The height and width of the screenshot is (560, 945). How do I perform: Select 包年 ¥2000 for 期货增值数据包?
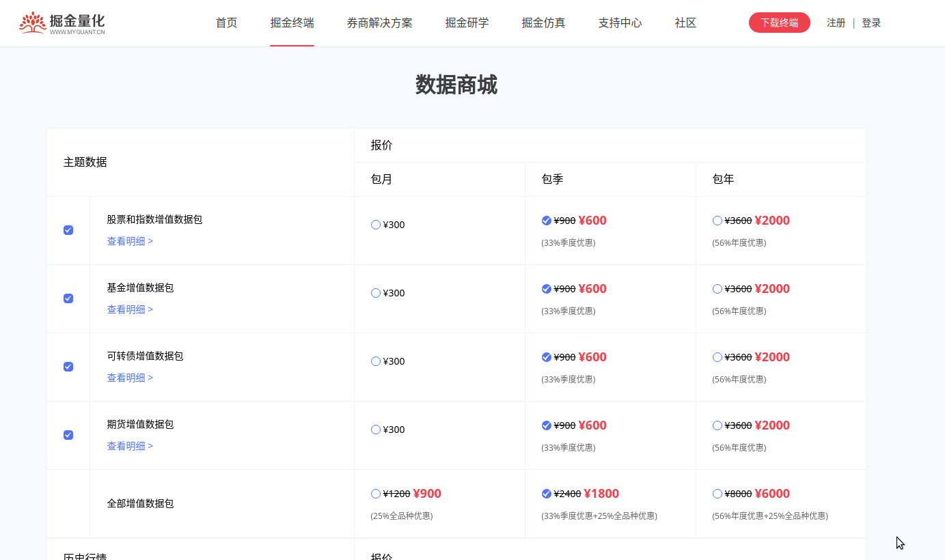coord(717,425)
